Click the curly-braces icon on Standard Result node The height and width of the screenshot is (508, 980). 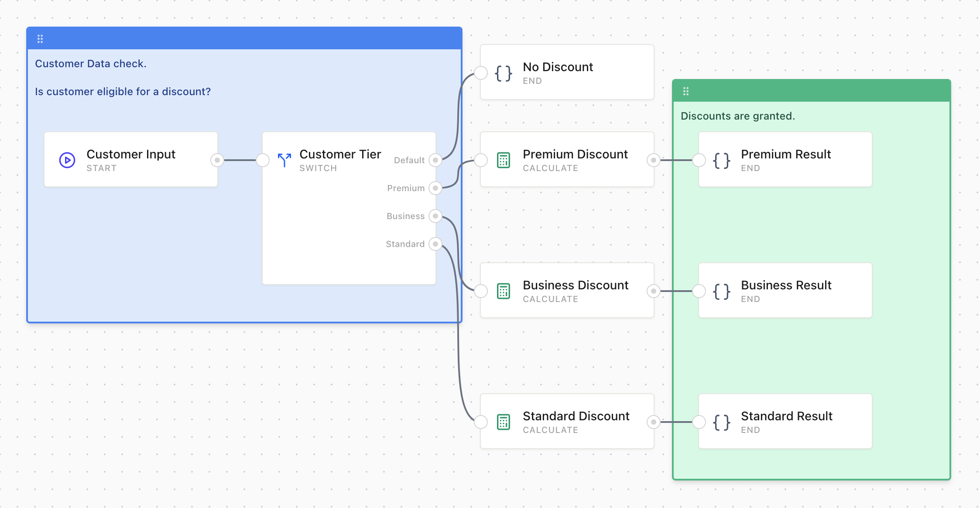click(x=721, y=422)
